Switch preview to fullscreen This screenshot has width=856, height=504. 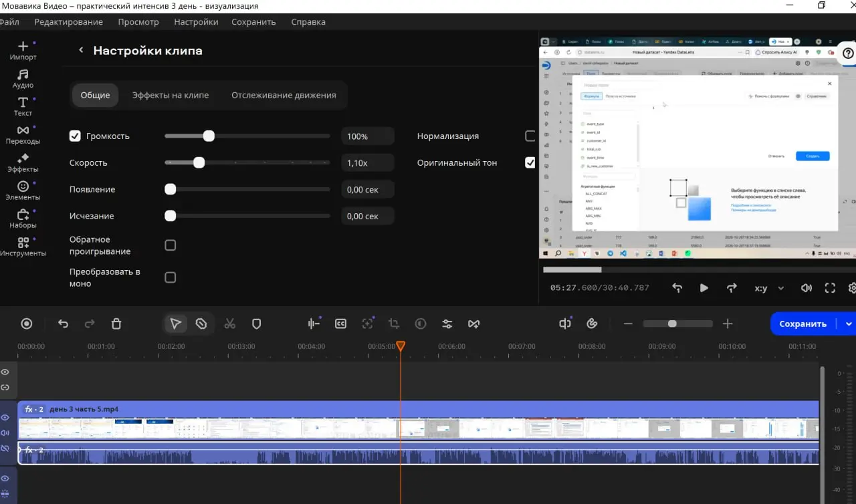pyautogui.click(x=830, y=288)
